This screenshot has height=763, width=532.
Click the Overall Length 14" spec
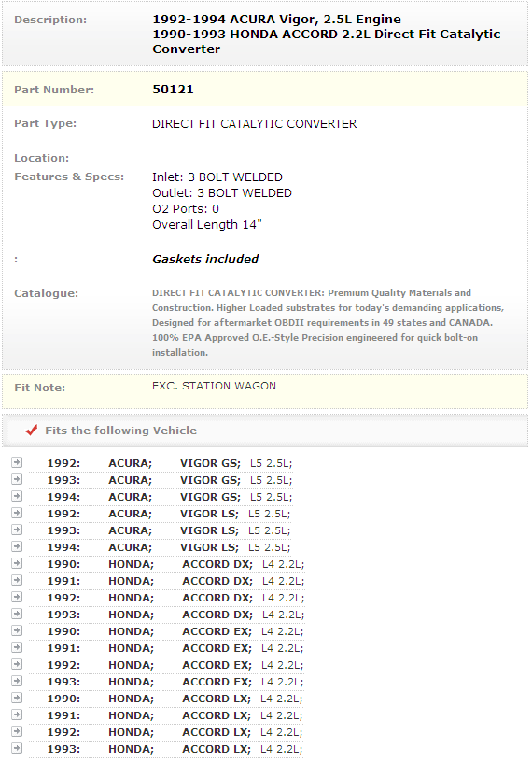click(x=207, y=225)
